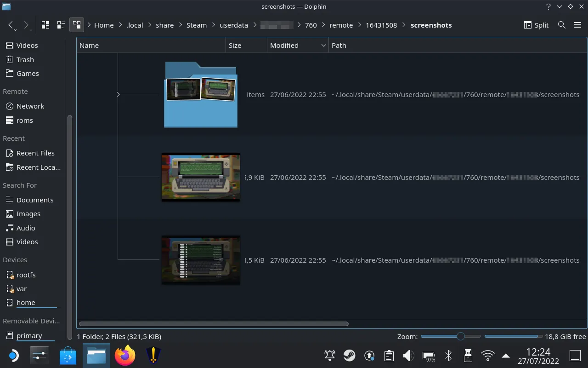588x368 pixels.
Task: Collapse the hidden tray icons arrow
Action: (505, 356)
